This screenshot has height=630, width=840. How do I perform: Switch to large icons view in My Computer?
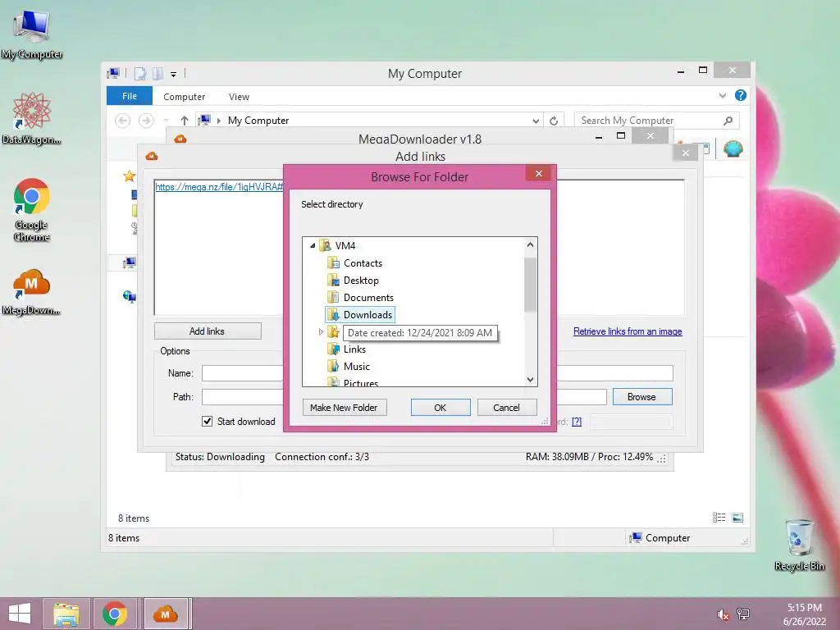coord(737,518)
